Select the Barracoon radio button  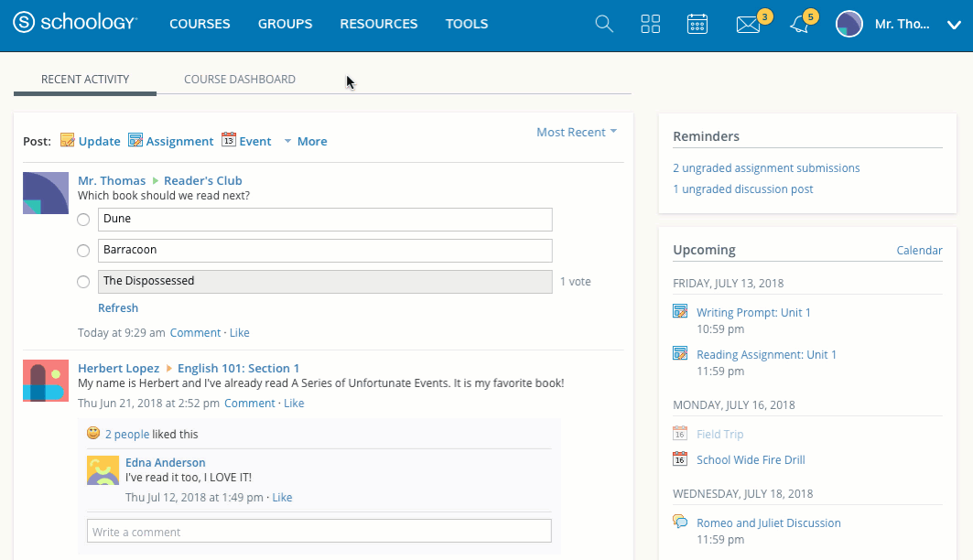[83, 251]
